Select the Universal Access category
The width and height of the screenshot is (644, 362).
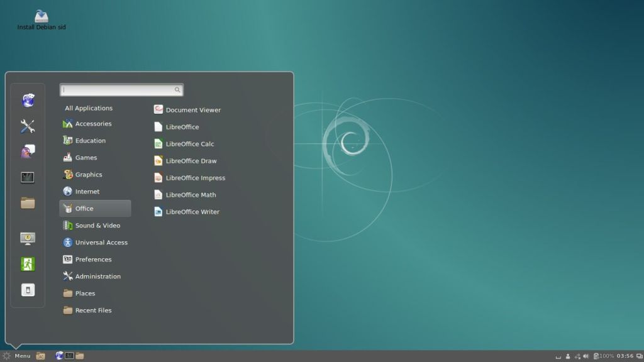[x=96, y=242]
